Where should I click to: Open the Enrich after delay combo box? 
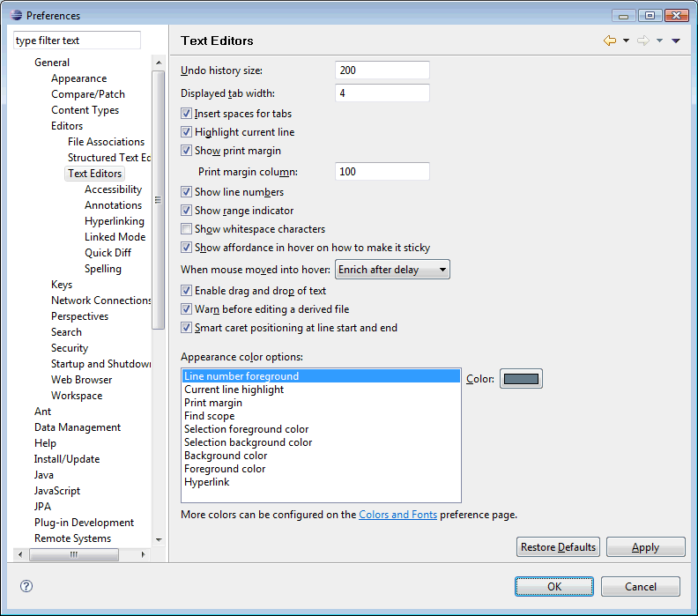pos(392,270)
